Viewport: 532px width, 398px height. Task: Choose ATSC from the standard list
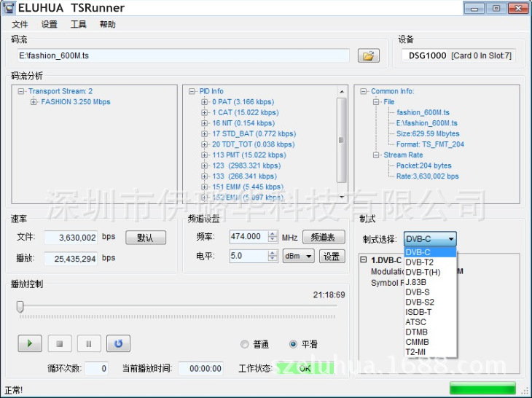click(430, 322)
